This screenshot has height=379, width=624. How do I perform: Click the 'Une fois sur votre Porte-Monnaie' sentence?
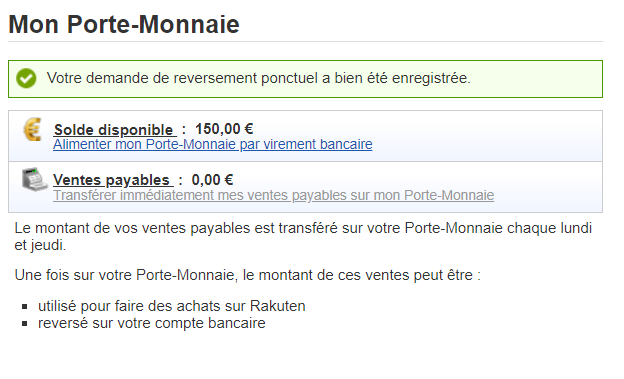point(248,275)
